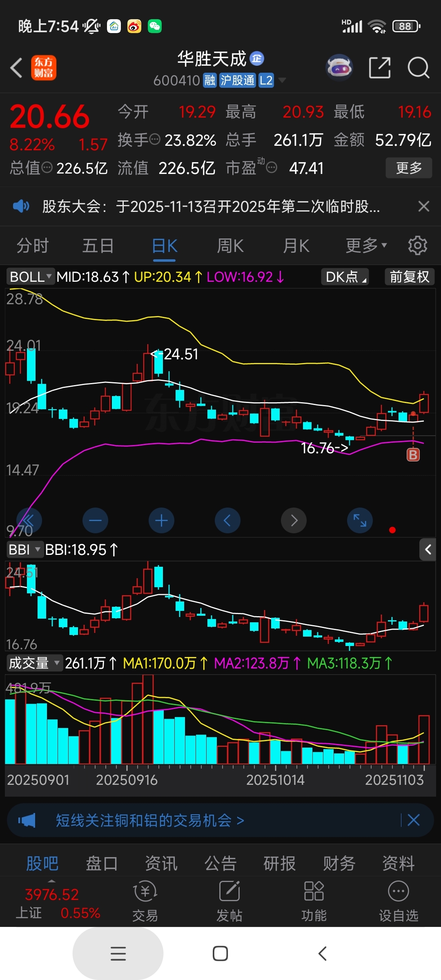Viewport: 441px width, 980px height.
Task: Change the 成交量 indicator dropdown
Action: click(x=34, y=663)
